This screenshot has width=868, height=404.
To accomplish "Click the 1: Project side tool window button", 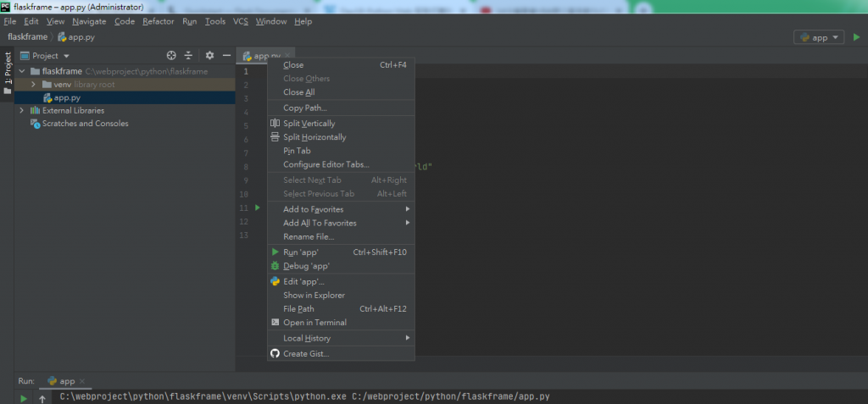I will [7, 73].
